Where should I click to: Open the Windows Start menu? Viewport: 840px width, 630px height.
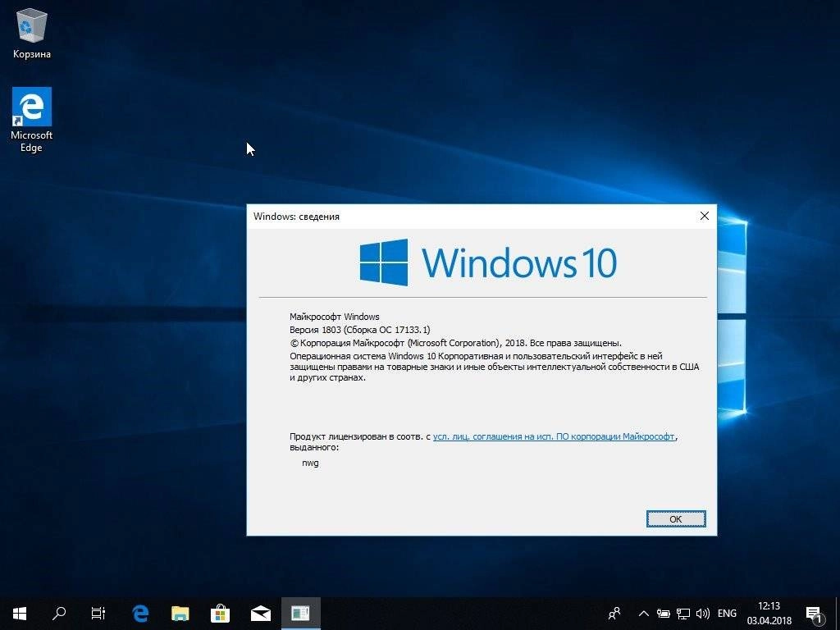[x=20, y=614]
